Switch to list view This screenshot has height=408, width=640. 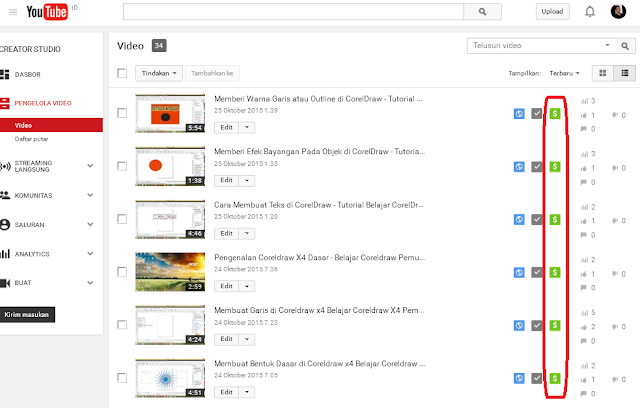point(624,73)
